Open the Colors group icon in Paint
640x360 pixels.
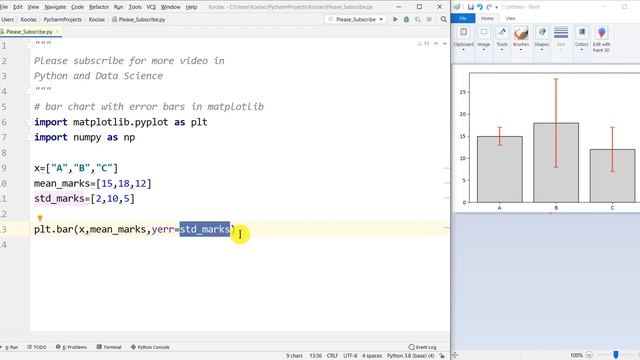click(582, 32)
